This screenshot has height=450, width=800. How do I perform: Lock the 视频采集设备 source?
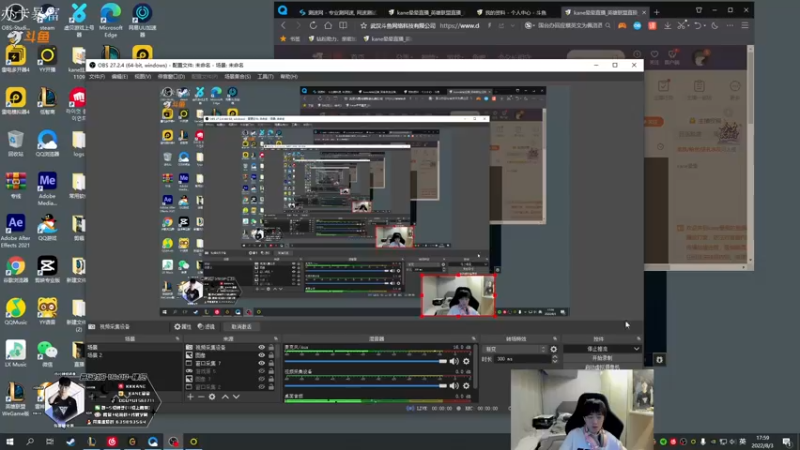point(271,347)
